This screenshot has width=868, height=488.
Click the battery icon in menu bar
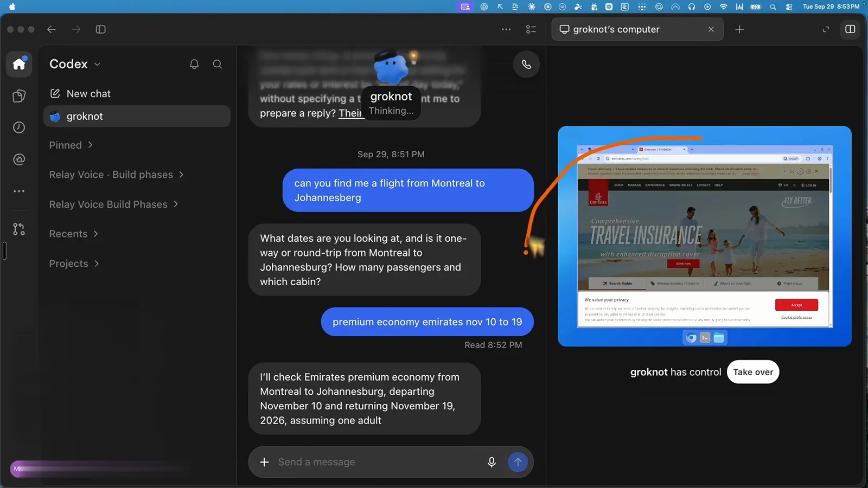(756, 7)
